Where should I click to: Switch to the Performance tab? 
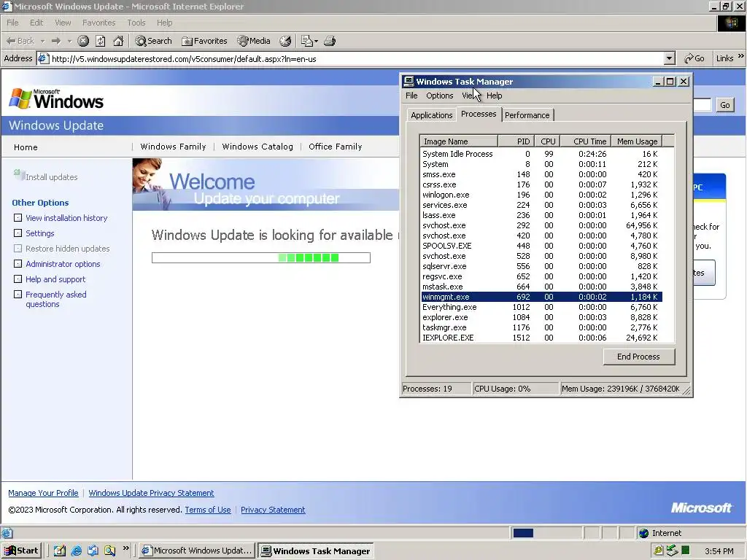(527, 115)
